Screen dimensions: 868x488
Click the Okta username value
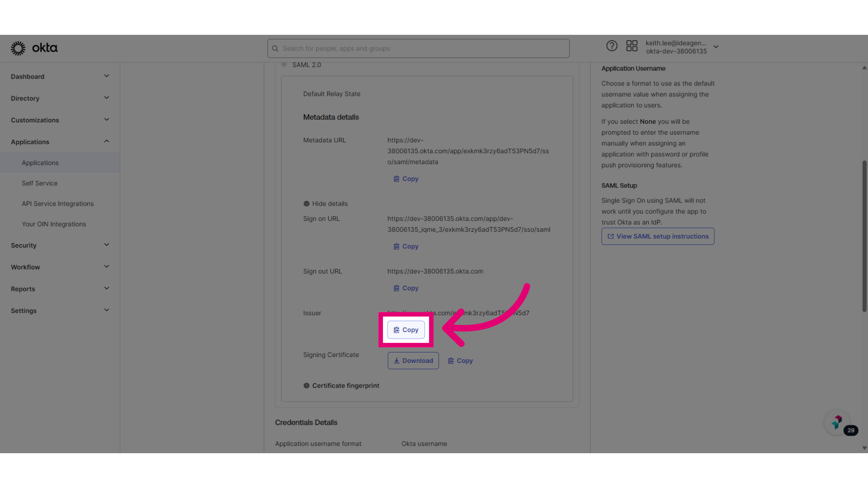(x=424, y=444)
